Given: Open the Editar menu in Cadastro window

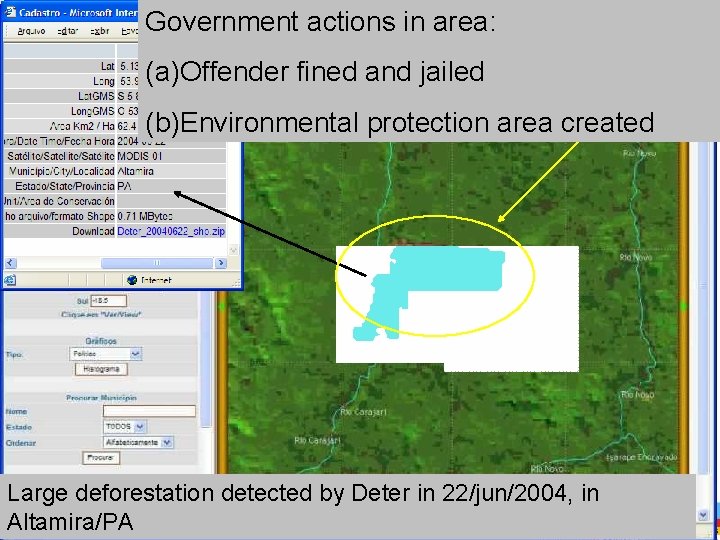Looking at the screenshot, I should 68,31.
